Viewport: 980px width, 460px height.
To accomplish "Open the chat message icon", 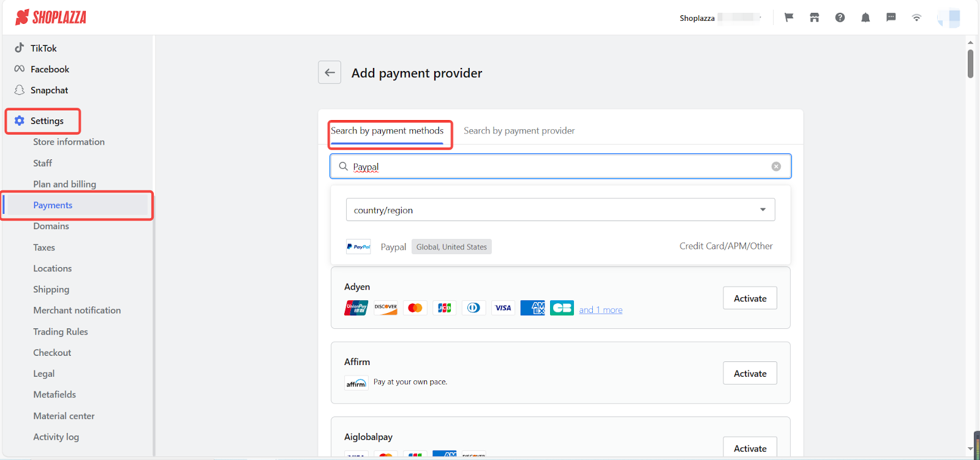I will [x=891, y=18].
